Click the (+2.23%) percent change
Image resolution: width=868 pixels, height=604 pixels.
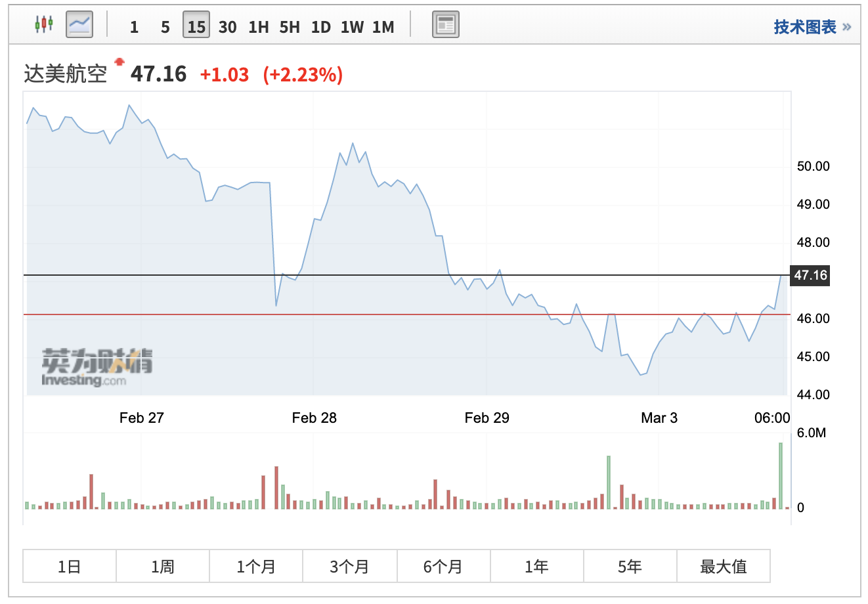coord(303,75)
